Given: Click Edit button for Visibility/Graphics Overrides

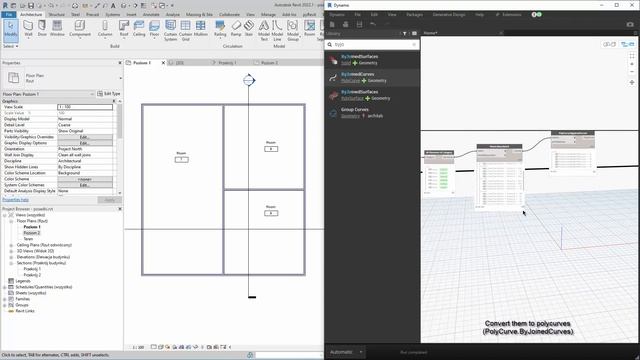Looking at the screenshot, I should pos(84,137).
